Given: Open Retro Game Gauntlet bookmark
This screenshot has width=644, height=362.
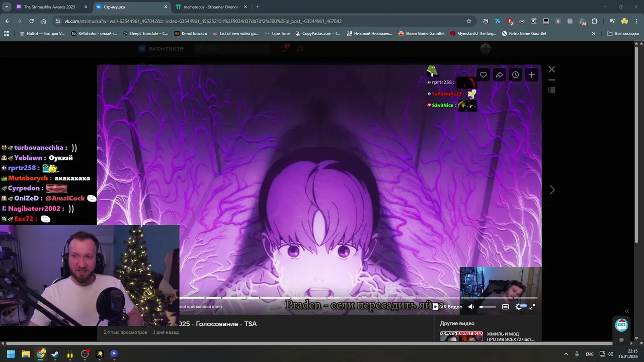Looking at the screenshot, I should click(x=524, y=34).
